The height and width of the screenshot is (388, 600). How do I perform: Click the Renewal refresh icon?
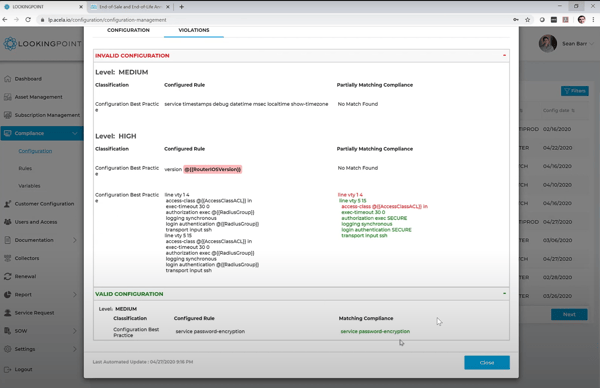pos(8,276)
